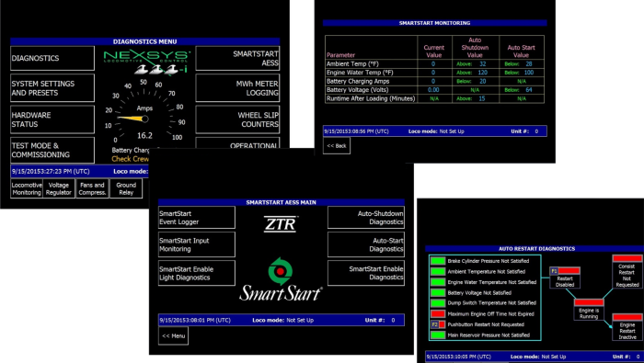
Task: Click the DIAGNOSTICS MENU title bar
Action: (145, 41)
